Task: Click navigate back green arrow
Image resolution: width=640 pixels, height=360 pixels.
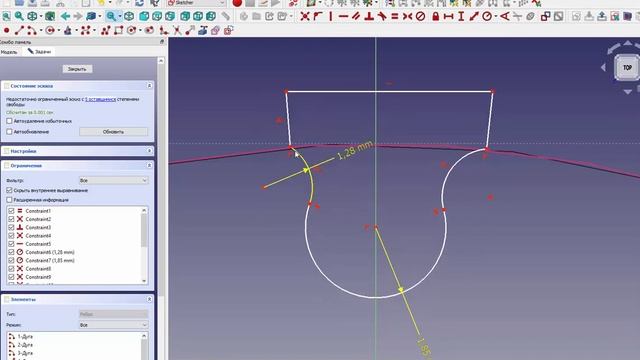Action: [65, 16]
